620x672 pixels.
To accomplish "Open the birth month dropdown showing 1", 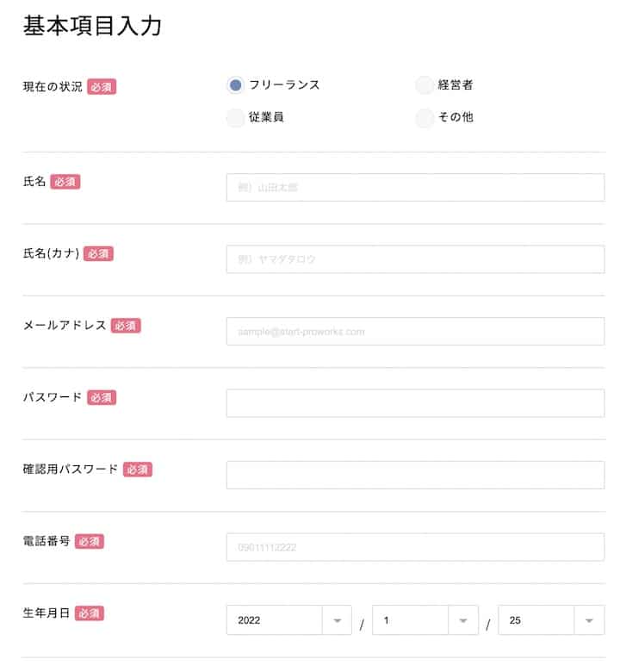I will (x=425, y=620).
